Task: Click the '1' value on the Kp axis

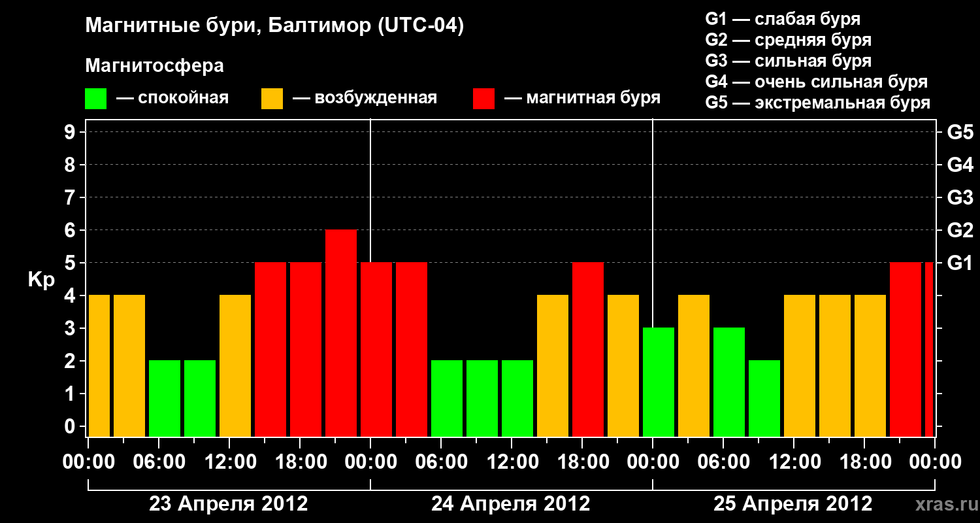Action: click(x=71, y=394)
